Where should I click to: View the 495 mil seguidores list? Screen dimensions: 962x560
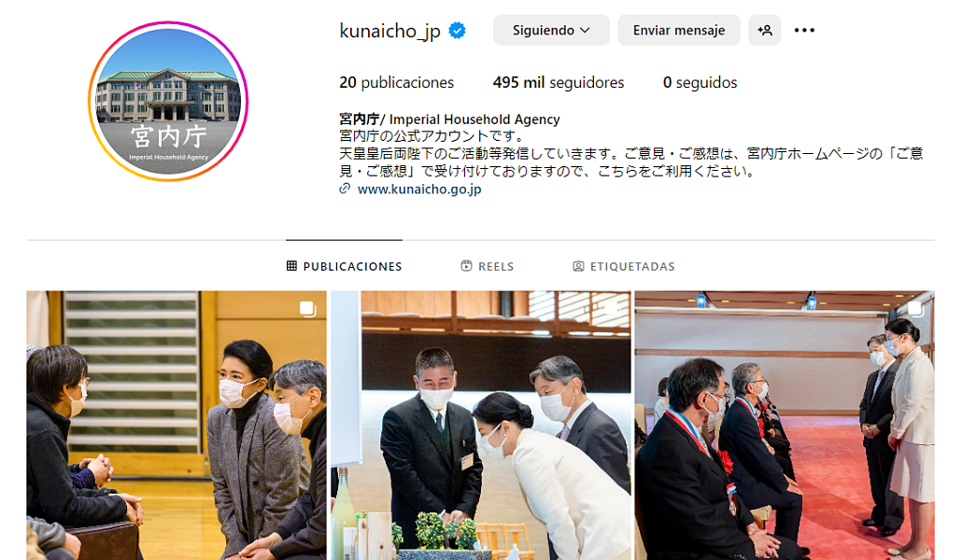pos(559,82)
